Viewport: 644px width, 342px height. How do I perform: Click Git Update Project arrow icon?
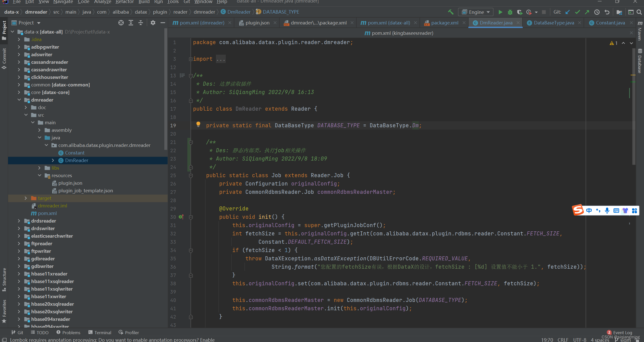567,12
